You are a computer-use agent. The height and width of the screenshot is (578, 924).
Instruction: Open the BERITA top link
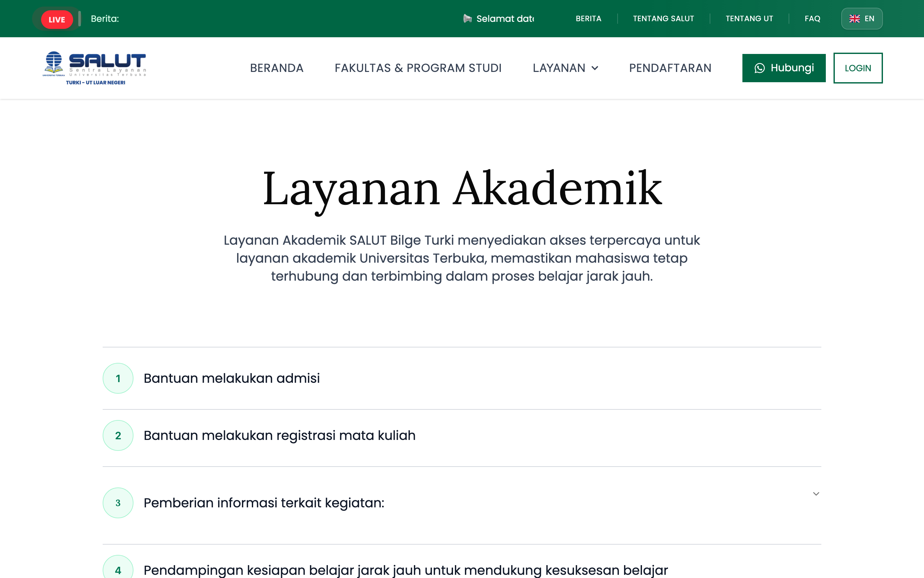point(588,19)
